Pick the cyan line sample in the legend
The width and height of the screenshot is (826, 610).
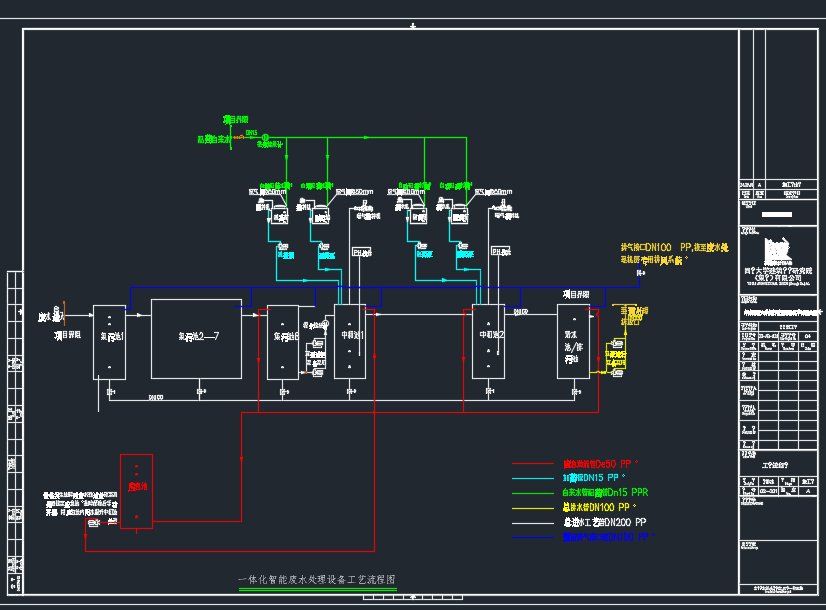533,478
